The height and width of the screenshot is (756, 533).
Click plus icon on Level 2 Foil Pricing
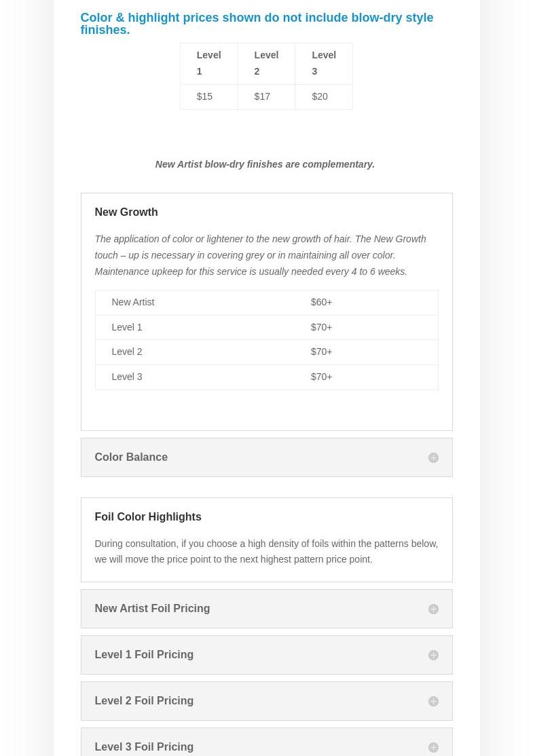[433, 702]
